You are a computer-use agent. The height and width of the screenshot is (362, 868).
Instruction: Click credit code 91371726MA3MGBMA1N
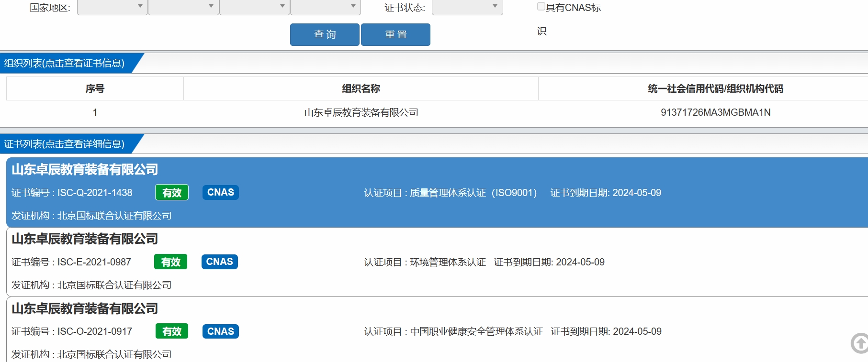point(715,112)
